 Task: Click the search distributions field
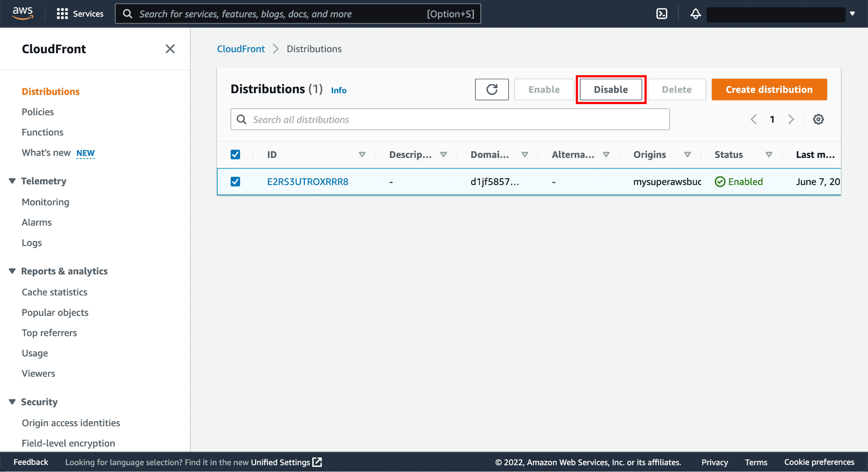click(x=450, y=119)
